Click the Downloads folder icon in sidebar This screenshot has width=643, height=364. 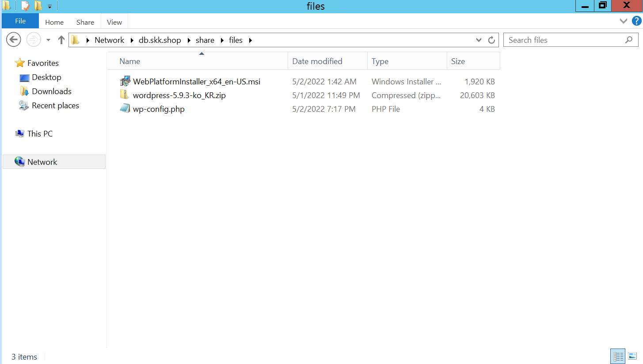click(24, 91)
